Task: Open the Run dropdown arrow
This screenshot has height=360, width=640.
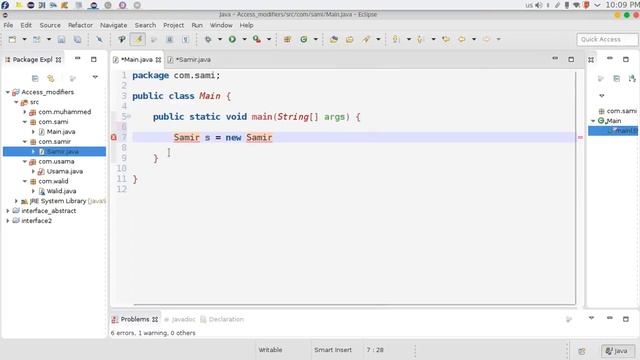Action: pos(244,40)
